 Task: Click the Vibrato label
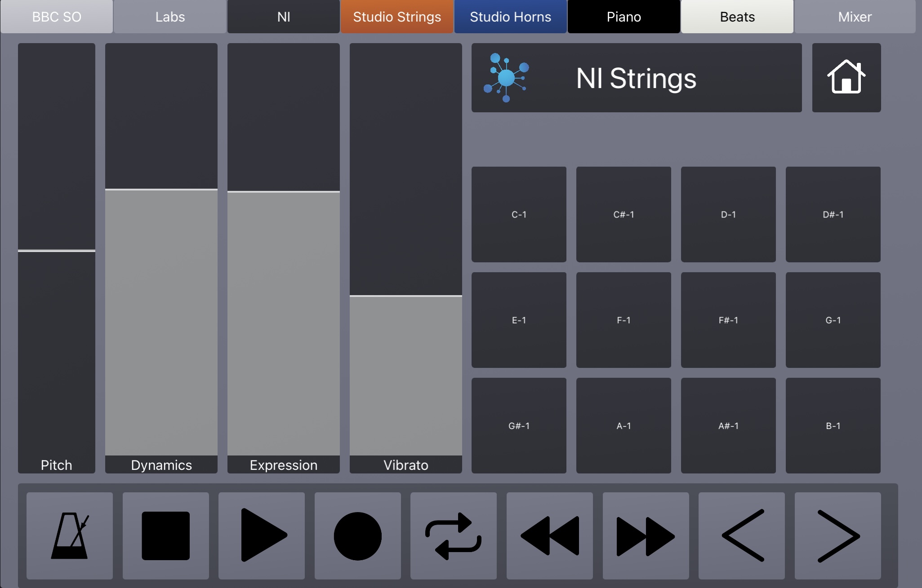click(406, 465)
